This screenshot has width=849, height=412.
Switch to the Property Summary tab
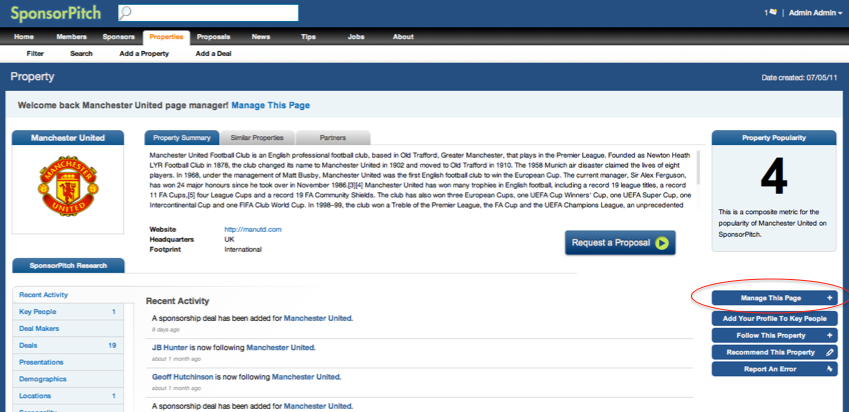[x=181, y=138]
